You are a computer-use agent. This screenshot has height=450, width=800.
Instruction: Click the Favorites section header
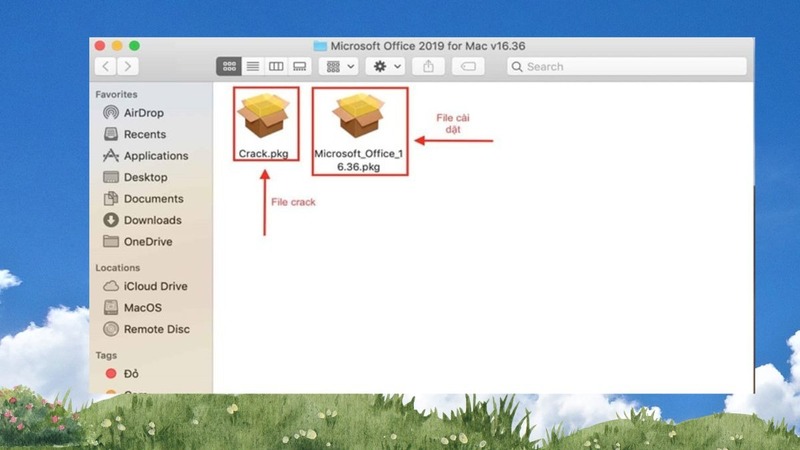click(116, 94)
